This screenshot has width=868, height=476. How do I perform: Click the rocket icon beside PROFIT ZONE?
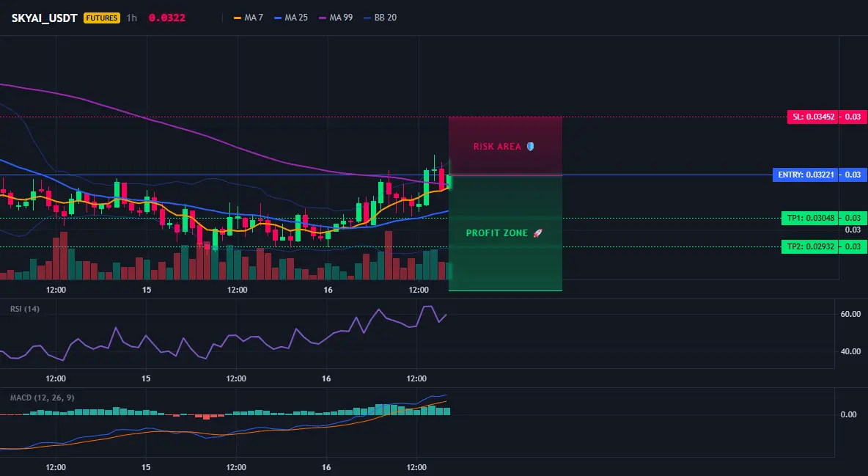537,232
